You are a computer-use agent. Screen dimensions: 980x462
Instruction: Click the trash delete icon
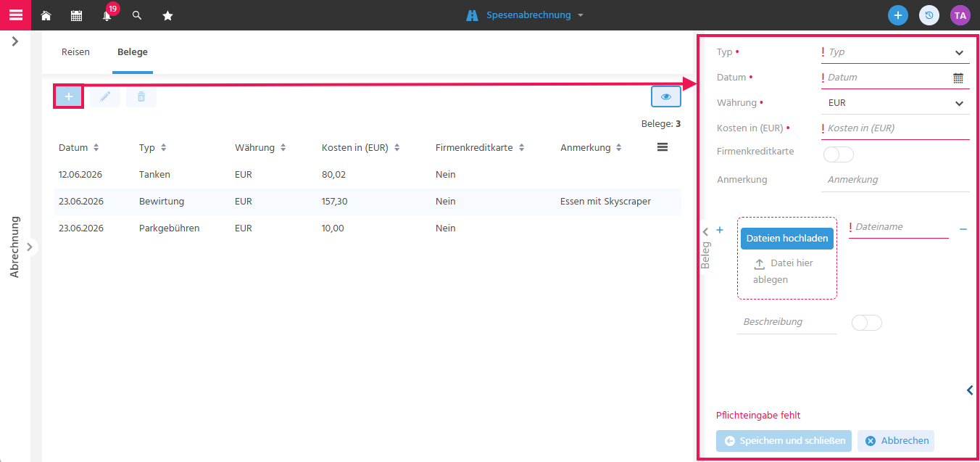141,96
